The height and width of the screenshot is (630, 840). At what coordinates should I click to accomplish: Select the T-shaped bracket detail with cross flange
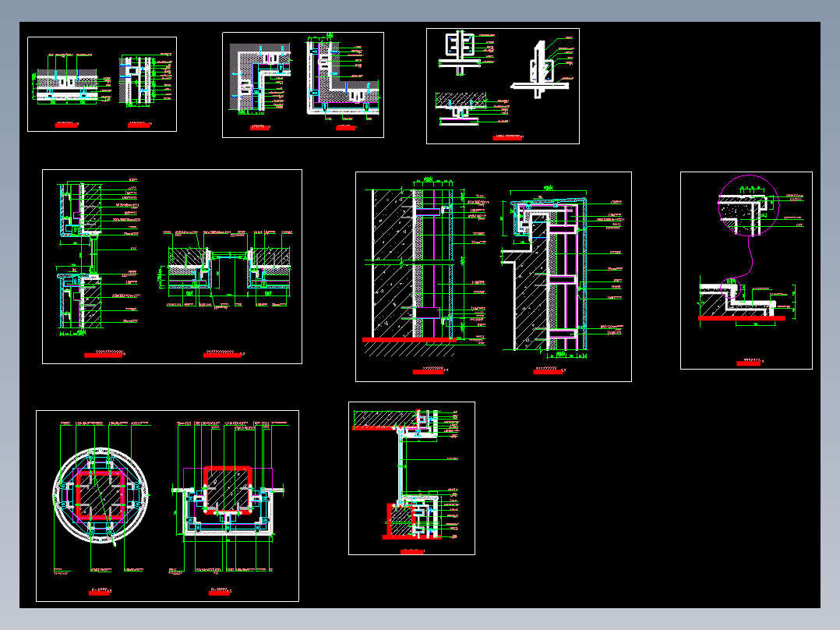[x=460, y=52]
